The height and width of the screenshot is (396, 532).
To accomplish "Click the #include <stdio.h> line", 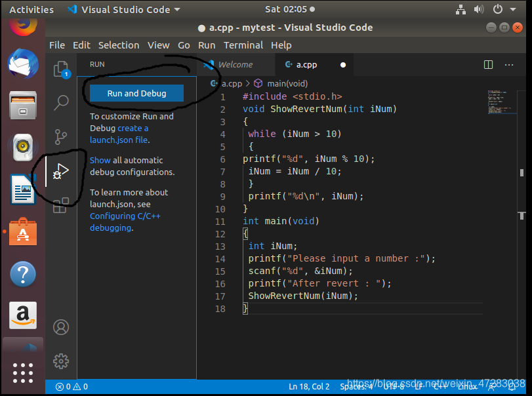I will coord(293,96).
